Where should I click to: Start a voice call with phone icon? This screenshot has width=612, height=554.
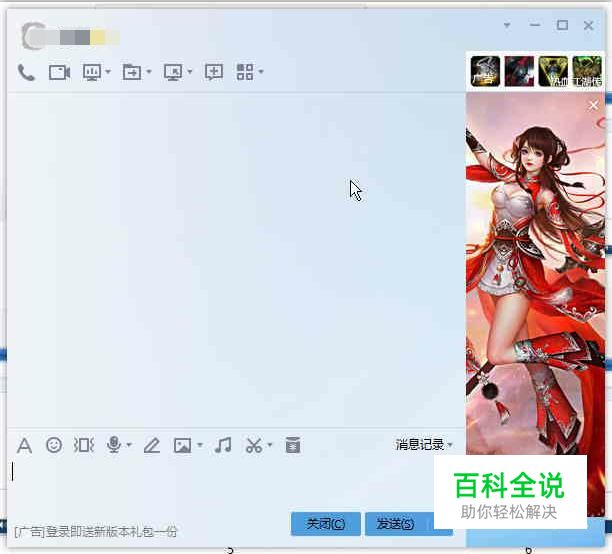pyautogui.click(x=27, y=73)
